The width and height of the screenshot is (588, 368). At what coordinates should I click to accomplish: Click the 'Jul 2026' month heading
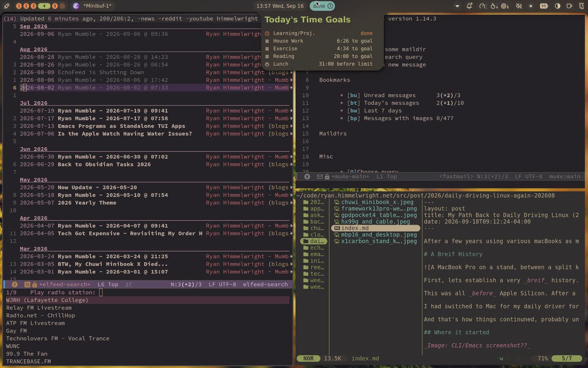coord(34,103)
